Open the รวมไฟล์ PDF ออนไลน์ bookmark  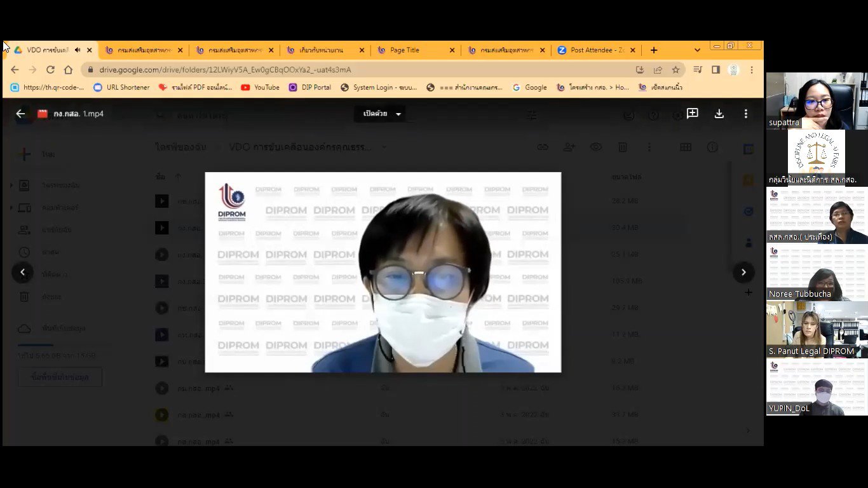click(196, 88)
